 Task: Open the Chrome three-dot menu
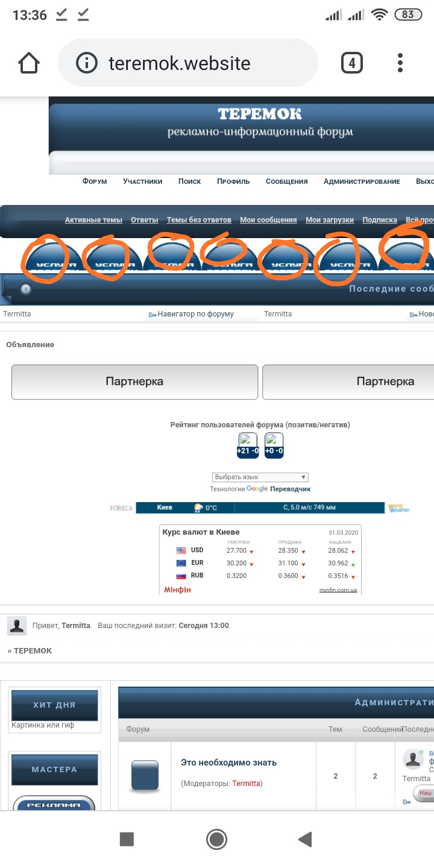click(x=400, y=63)
